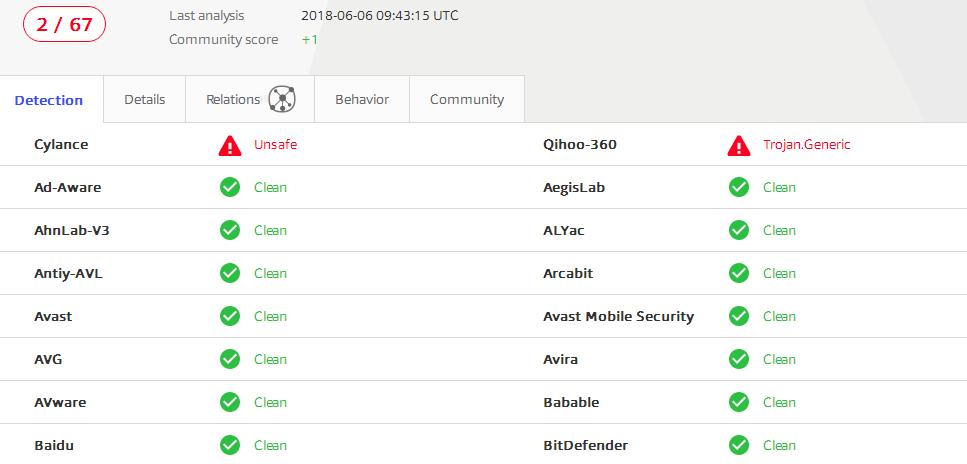Click the last analysis timestamp
Viewport: 967px width, 464px height.
pos(380,16)
